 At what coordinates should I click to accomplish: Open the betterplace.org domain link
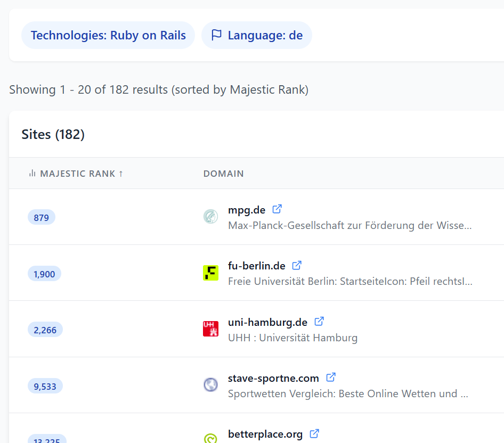265,434
